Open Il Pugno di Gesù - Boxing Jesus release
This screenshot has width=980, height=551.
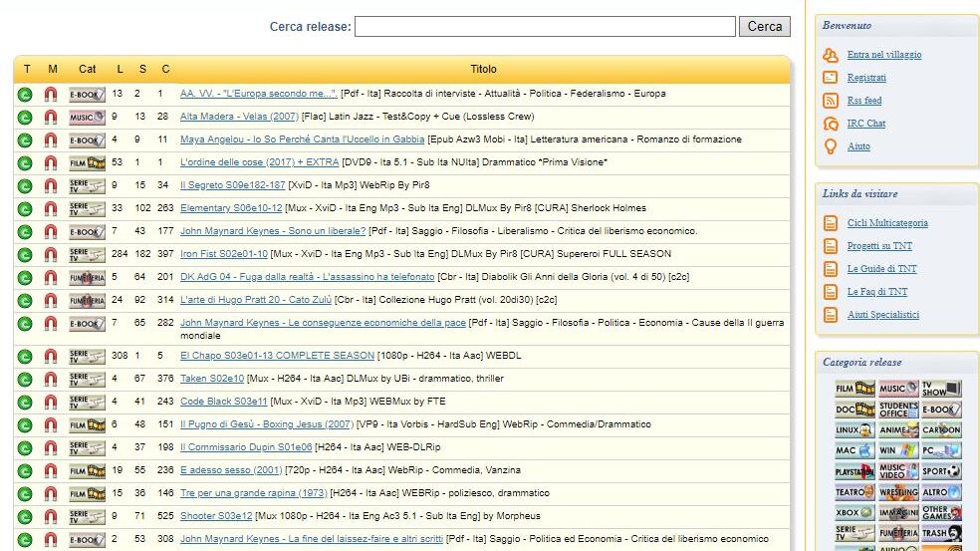click(267, 424)
